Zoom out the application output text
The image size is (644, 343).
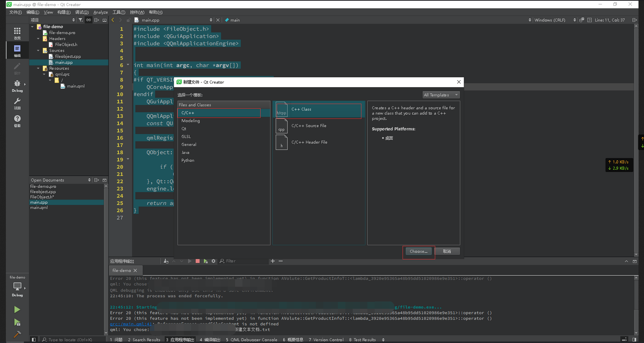point(281,261)
